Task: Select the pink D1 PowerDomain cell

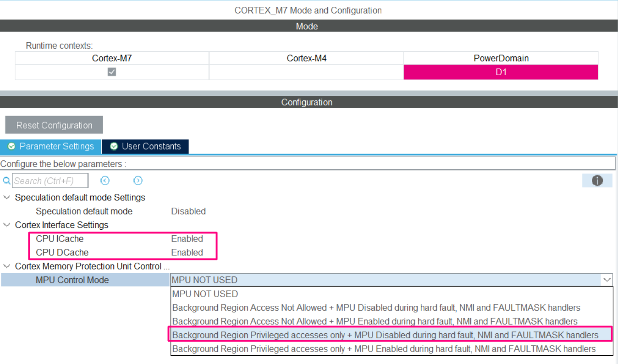Action: click(501, 72)
